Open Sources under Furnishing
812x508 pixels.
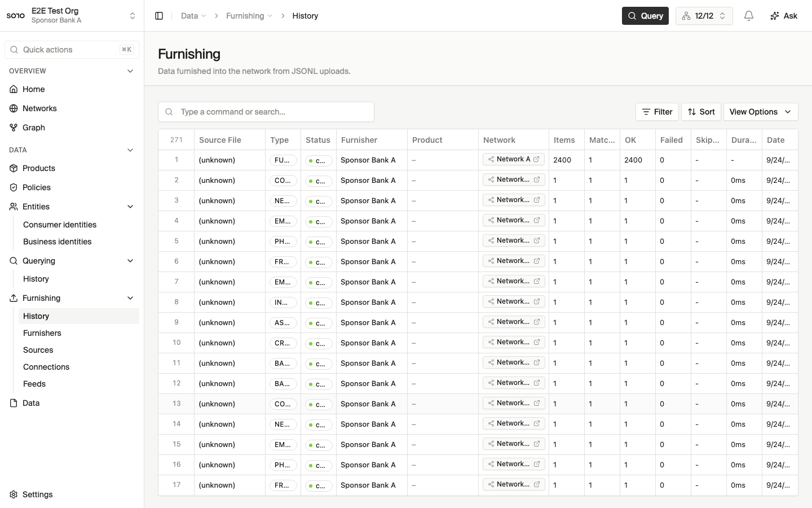79,350
